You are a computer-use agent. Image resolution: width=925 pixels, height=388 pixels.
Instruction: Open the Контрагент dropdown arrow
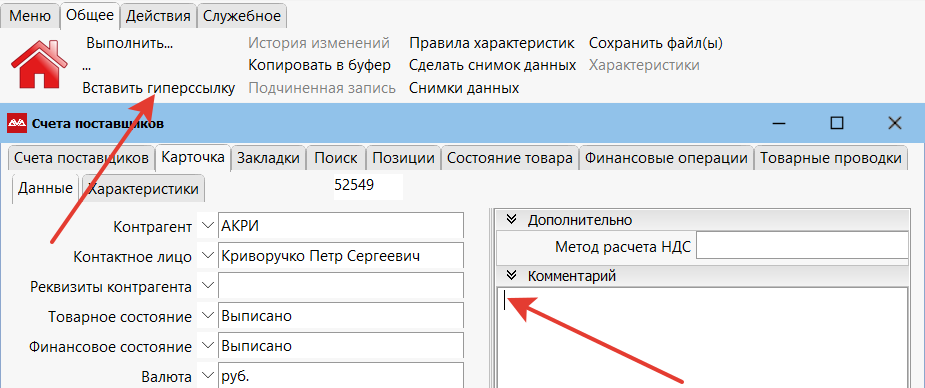[x=207, y=225]
